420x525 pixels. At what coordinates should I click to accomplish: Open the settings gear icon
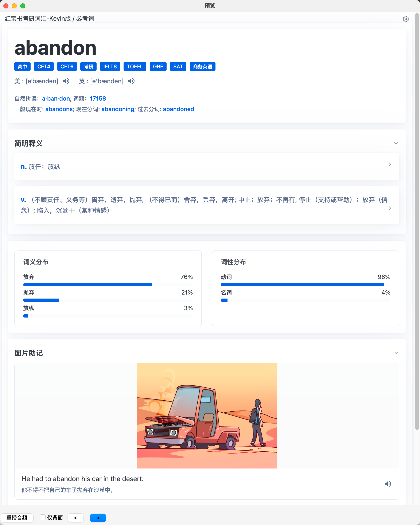tap(405, 19)
